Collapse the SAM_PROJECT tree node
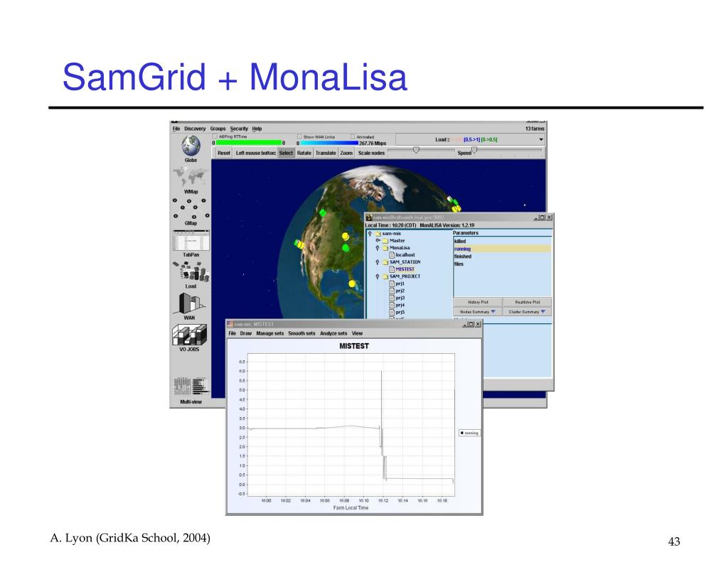The width and height of the screenshot is (728, 562). (378, 276)
